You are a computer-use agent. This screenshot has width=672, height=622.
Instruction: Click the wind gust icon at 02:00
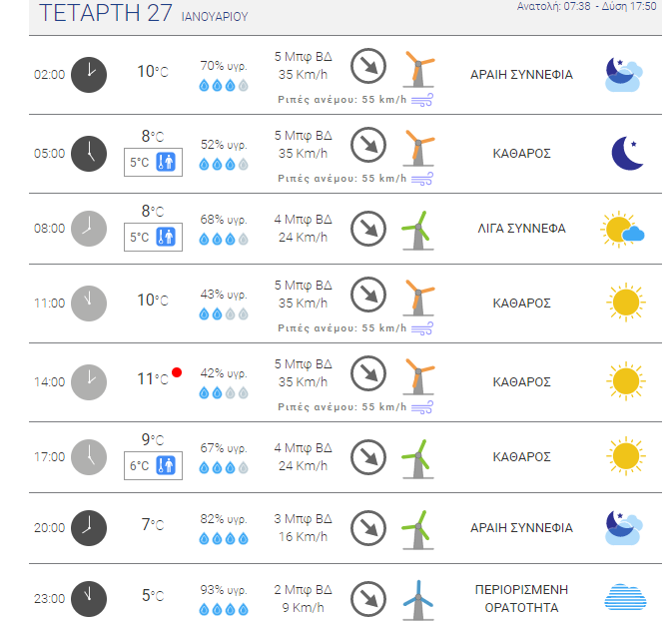point(422,100)
